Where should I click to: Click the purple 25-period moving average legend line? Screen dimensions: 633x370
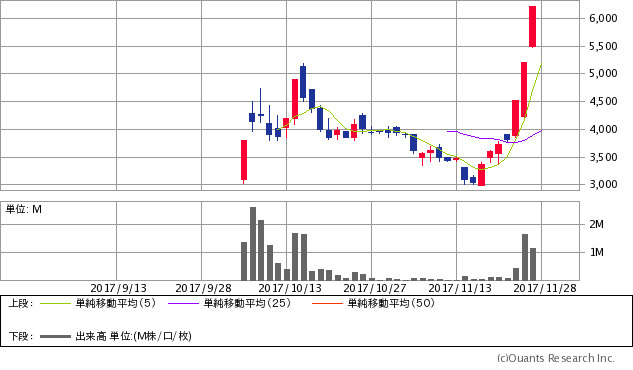(x=183, y=303)
